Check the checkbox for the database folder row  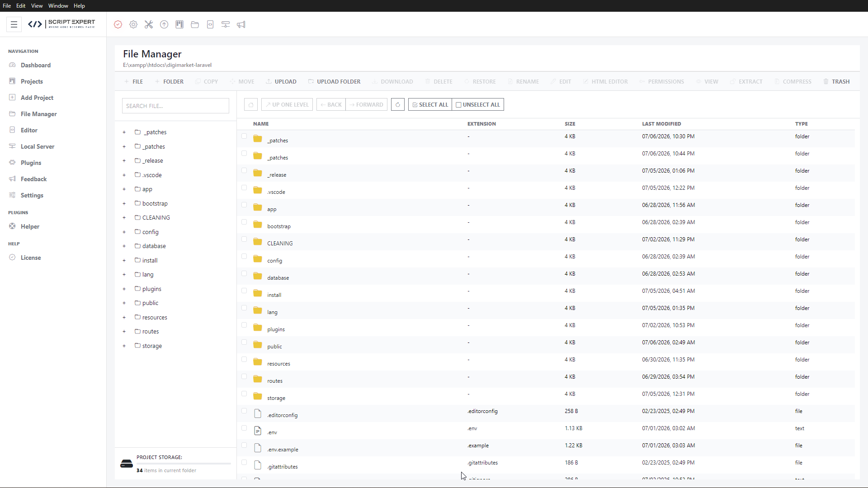click(x=244, y=273)
